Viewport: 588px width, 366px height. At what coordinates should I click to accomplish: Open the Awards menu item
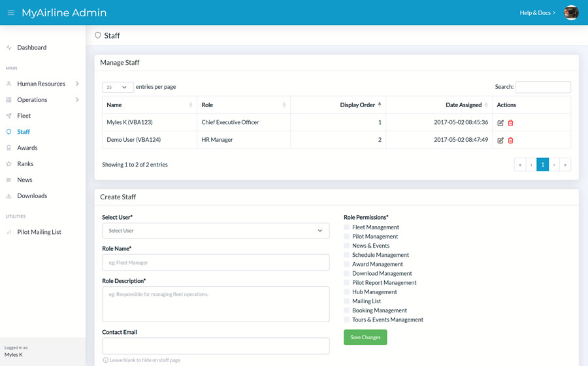[x=27, y=148]
